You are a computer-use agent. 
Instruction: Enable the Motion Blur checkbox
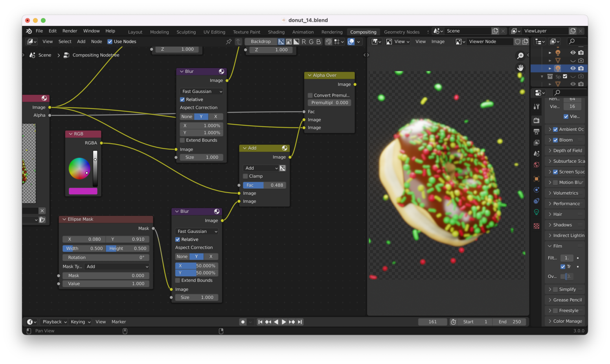(555, 182)
